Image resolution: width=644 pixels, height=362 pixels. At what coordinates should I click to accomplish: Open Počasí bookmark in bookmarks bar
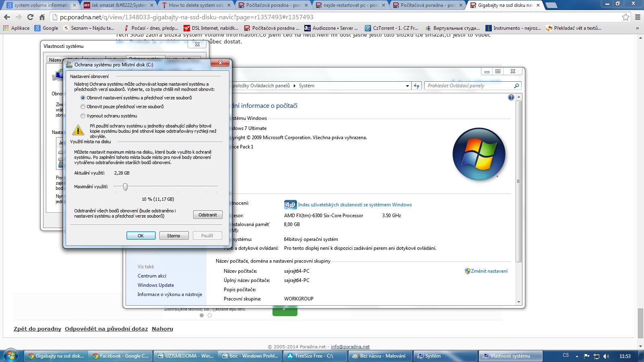[151, 28]
